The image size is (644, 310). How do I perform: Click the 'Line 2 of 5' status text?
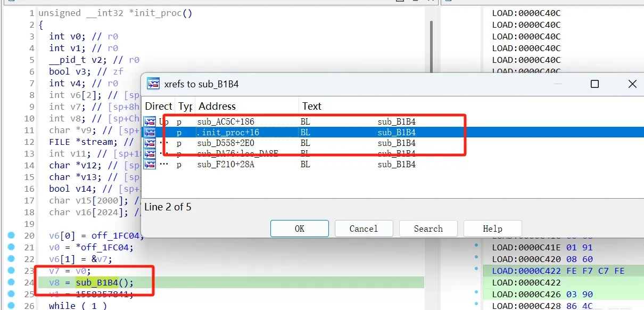[168, 207]
